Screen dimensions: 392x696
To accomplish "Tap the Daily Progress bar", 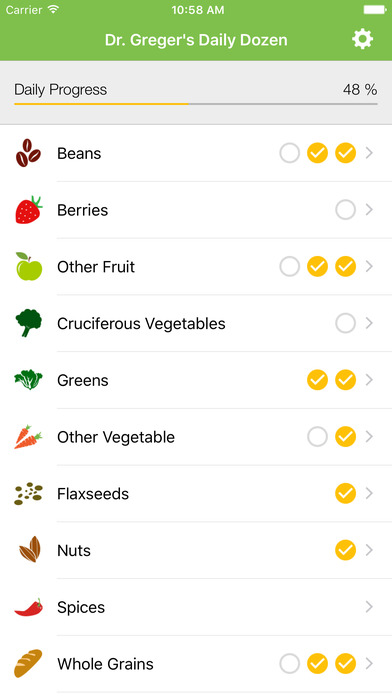I will [196, 104].
